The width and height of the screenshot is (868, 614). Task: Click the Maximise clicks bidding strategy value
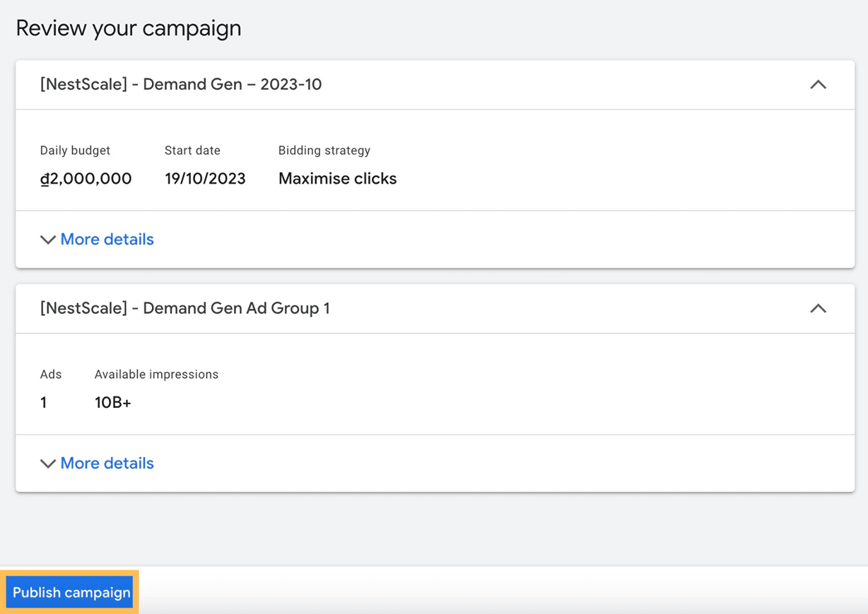click(x=337, y=179)
